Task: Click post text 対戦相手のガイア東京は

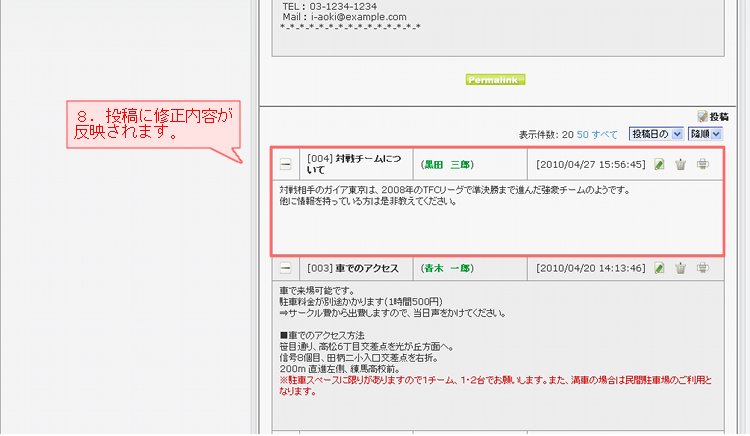Action: 455,190
